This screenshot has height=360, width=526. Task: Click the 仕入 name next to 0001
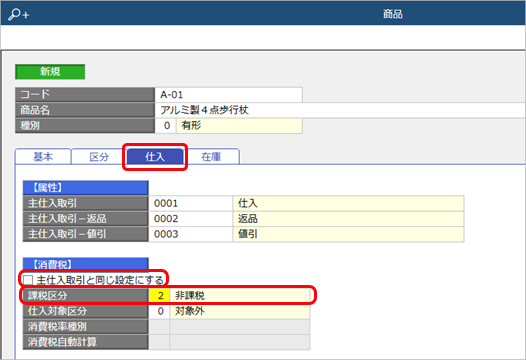coord(349,203)
